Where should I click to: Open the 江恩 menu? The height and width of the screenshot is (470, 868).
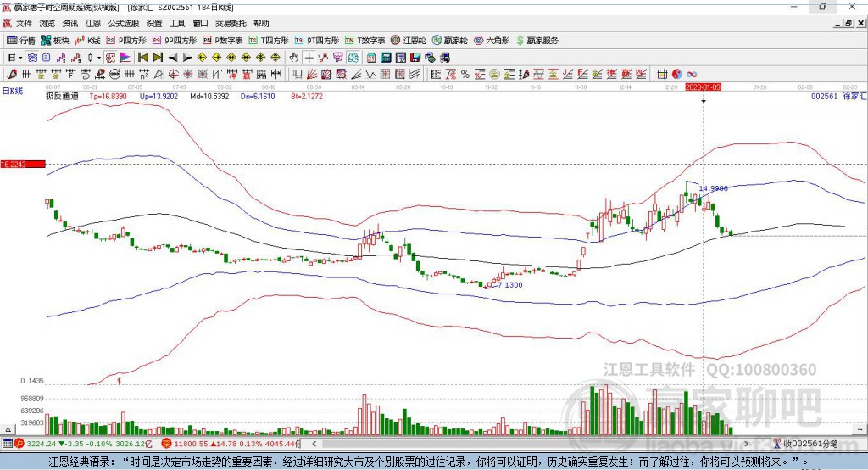pyautogui.click(x=93, y=24)
